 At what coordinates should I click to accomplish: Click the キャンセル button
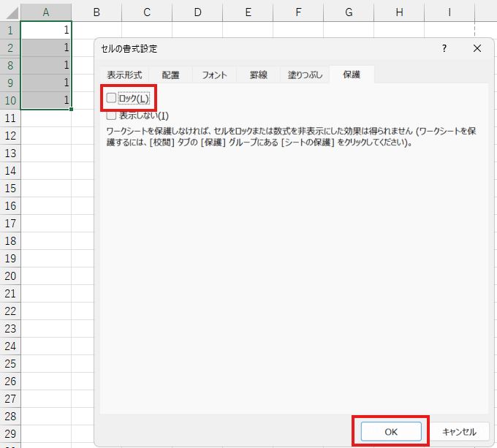click(x=459, y=431)
